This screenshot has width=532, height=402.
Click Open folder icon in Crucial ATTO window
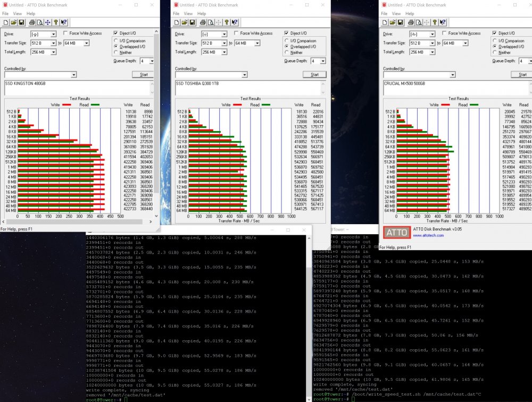coord(393,22)
